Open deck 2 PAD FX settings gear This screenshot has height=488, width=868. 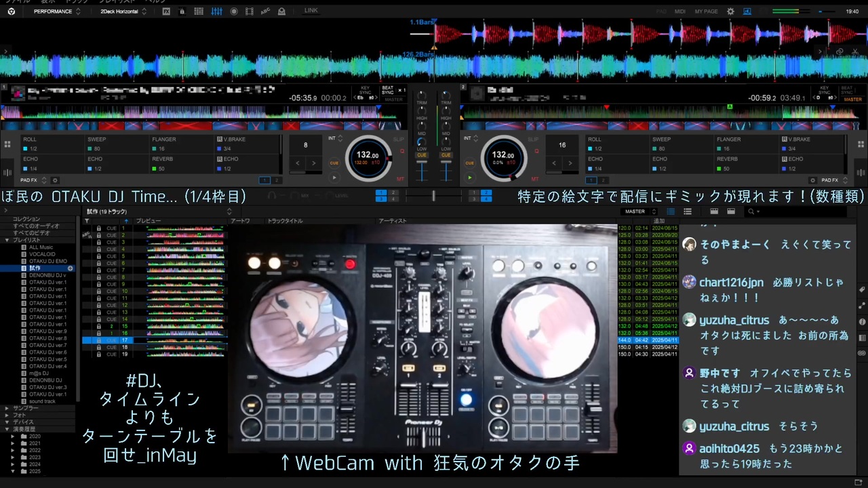812,180
